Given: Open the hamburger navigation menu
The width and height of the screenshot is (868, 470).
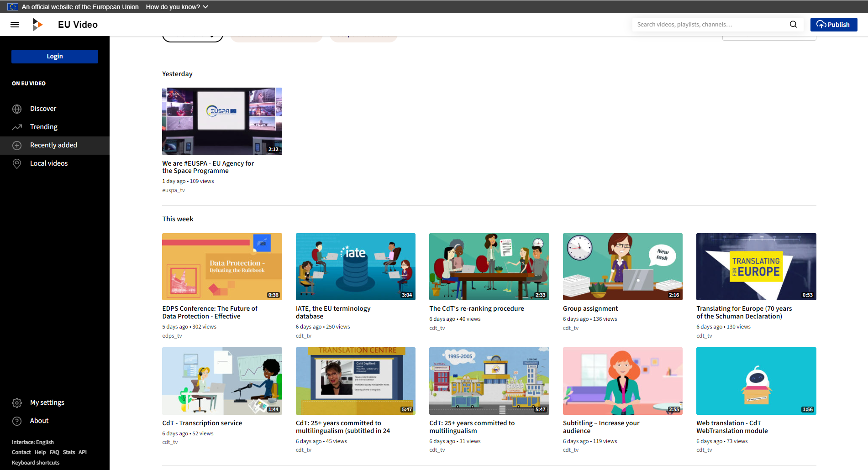Looking at the screenshot, I should click(x=14, y=24).
